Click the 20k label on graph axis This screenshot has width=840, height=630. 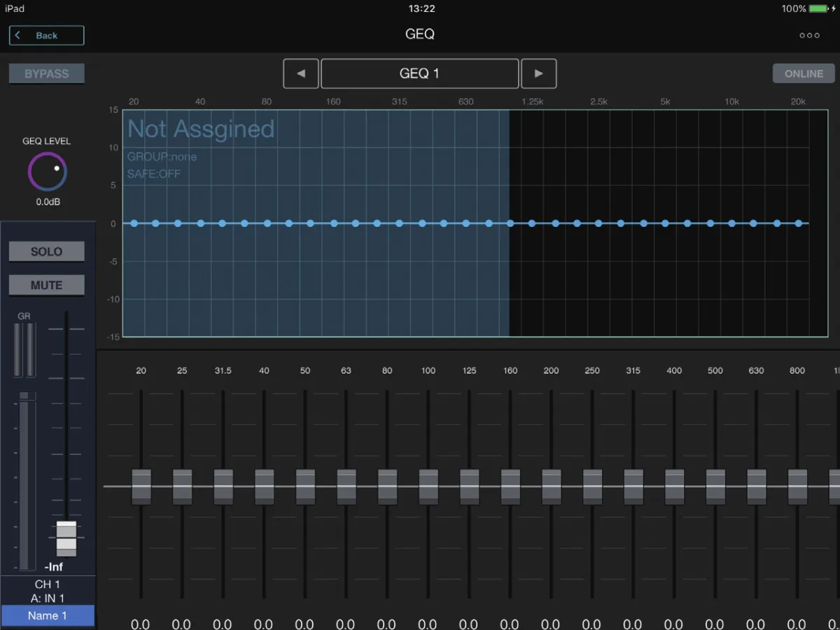click(798, 101)
